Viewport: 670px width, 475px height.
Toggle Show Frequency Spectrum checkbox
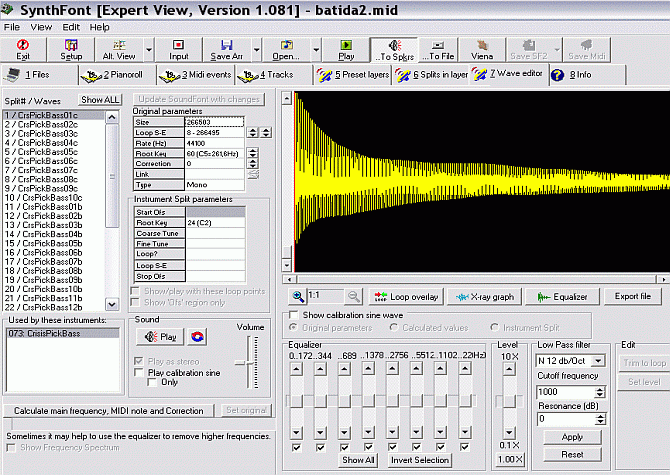[x=12, y=448]
